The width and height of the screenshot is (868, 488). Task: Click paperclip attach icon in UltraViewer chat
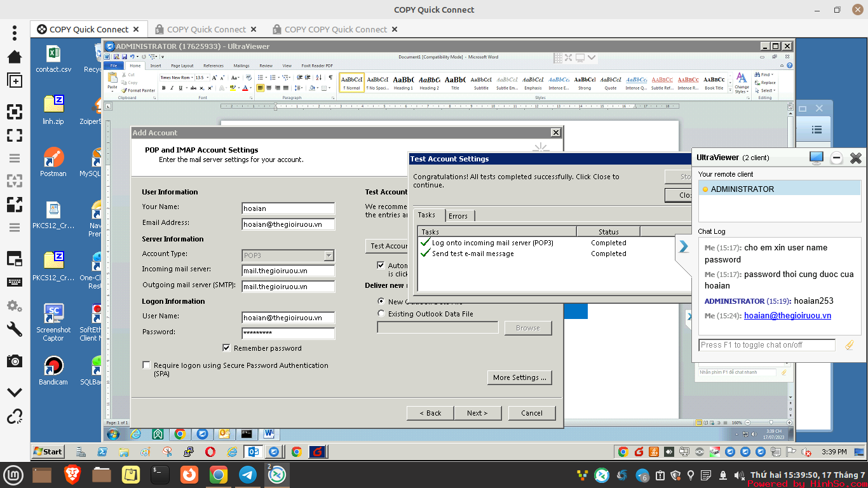[x=850, y=345]
